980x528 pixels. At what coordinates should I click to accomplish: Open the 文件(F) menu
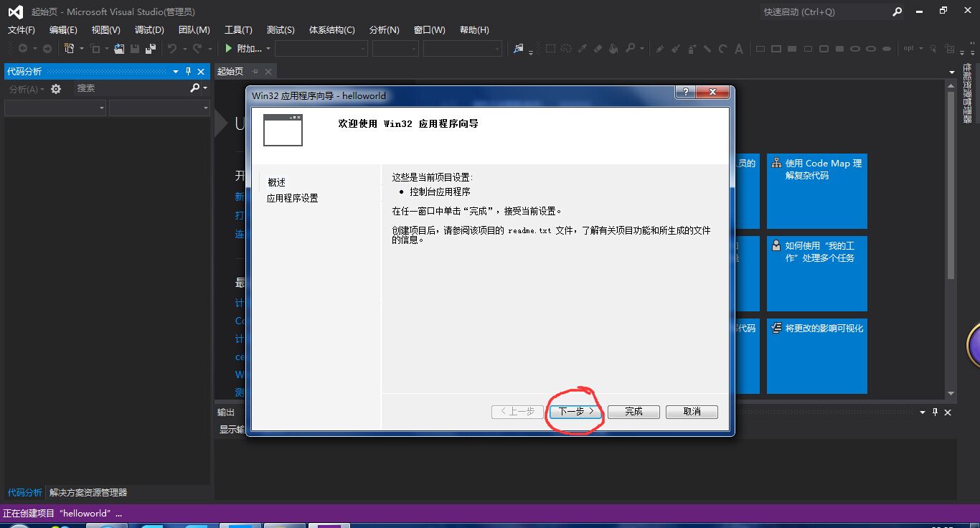point(21,29)
